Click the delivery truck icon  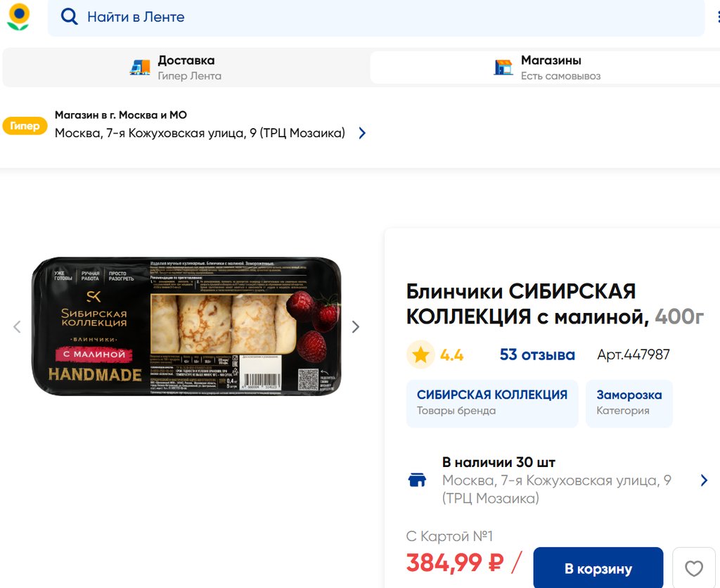point(140,68)
